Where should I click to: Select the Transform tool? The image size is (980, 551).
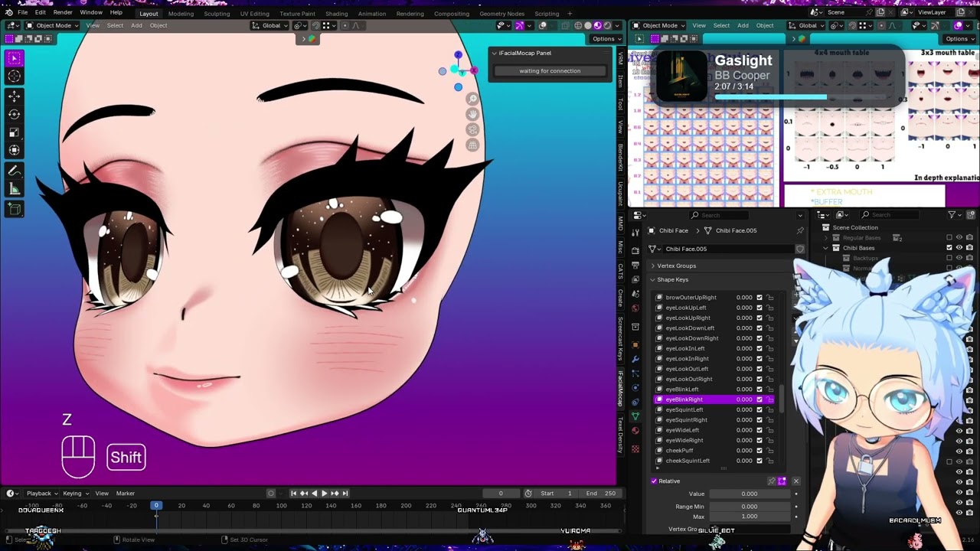point(14,150)
